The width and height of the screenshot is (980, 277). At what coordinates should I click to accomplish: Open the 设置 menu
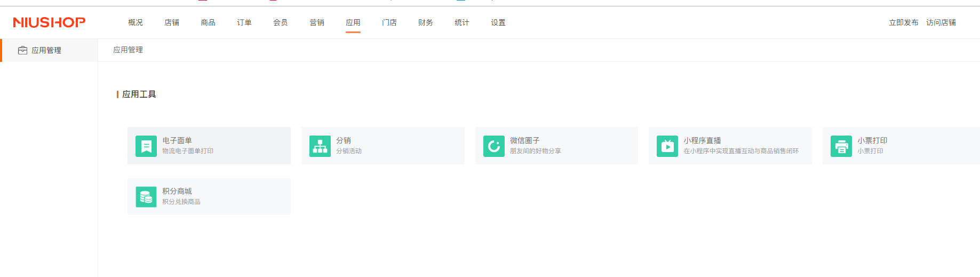[498, 22]
